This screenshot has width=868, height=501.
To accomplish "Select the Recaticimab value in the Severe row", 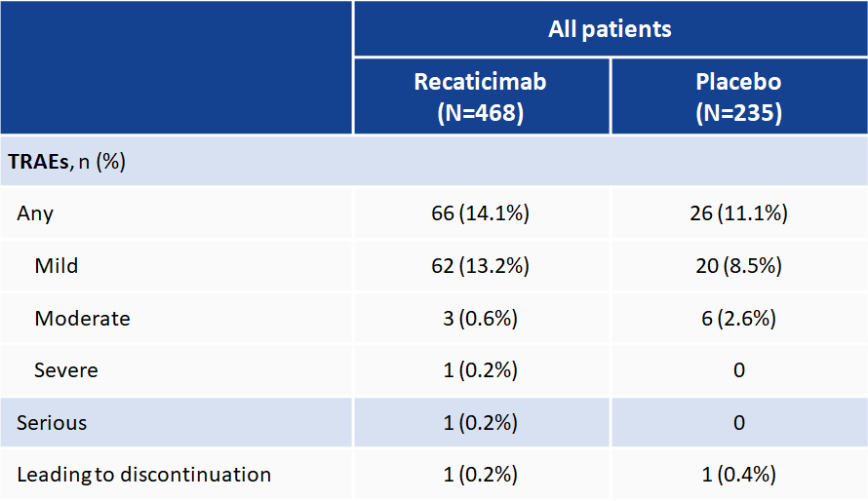I will (480, 370).
